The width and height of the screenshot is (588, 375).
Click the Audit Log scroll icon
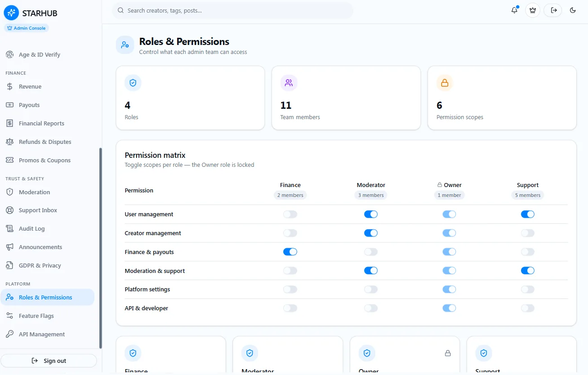[x=9, y=228]
